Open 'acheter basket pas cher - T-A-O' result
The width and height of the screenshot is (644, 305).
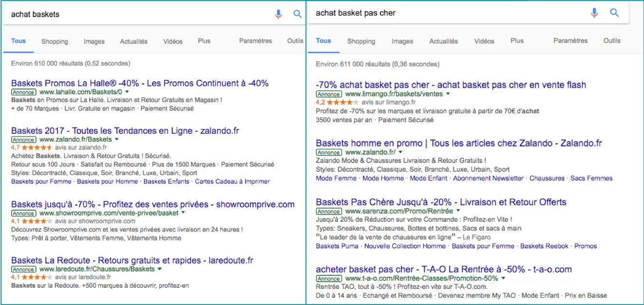point(444,269)
